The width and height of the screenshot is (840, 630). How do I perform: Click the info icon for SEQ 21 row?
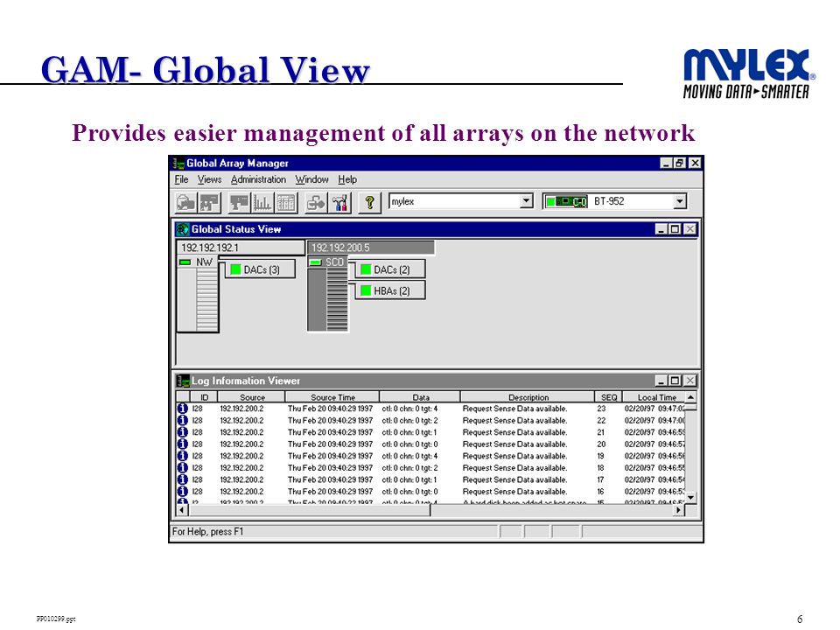183,431
